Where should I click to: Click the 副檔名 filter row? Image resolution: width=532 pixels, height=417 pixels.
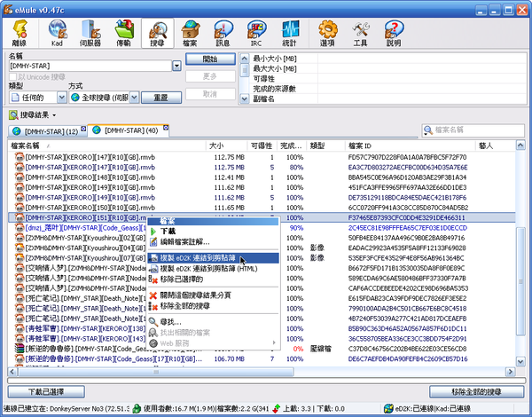(x=389, y=99)
